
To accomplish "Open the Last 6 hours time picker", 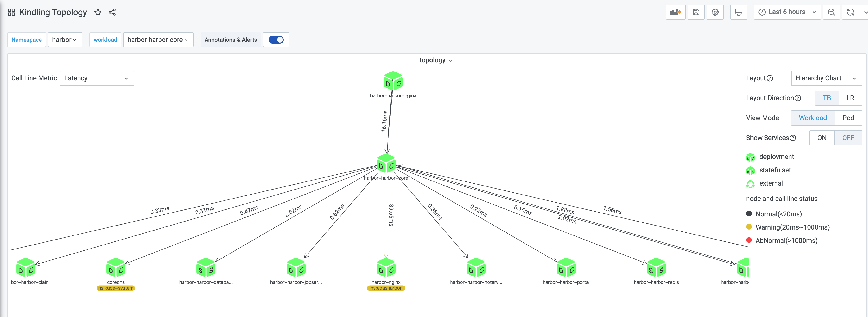I will [787, 12].
